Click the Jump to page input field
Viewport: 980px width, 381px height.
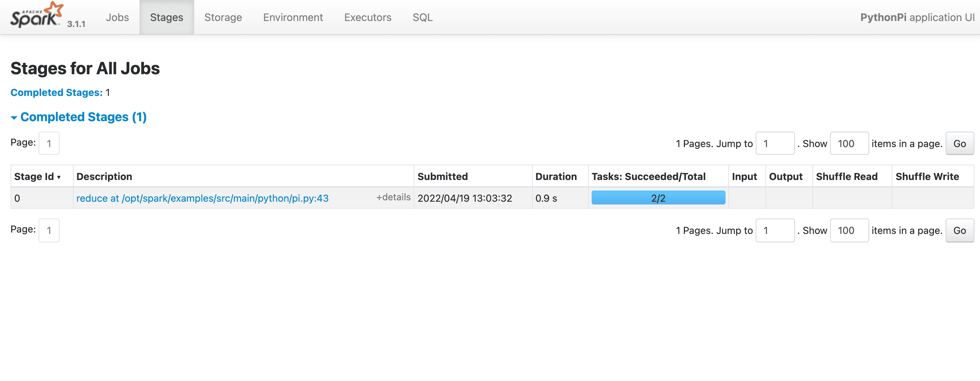(x=775, y=143)
